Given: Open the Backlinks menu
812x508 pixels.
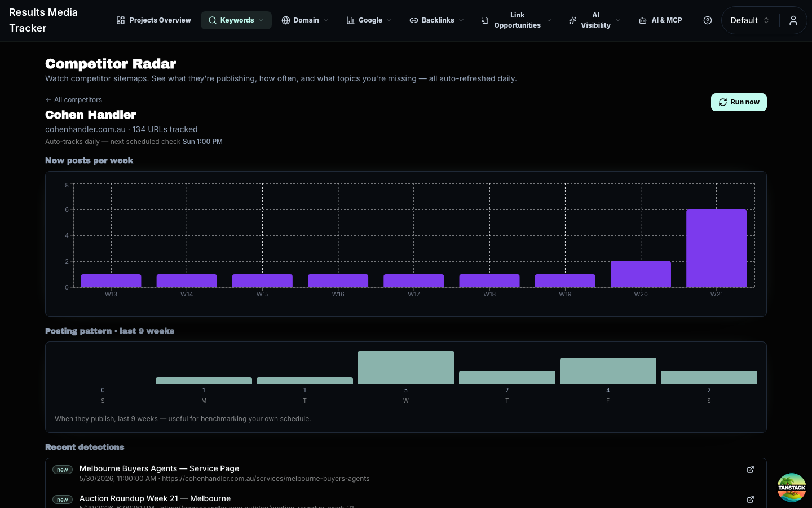Looking at the screenshot, I should click(436, 20).
